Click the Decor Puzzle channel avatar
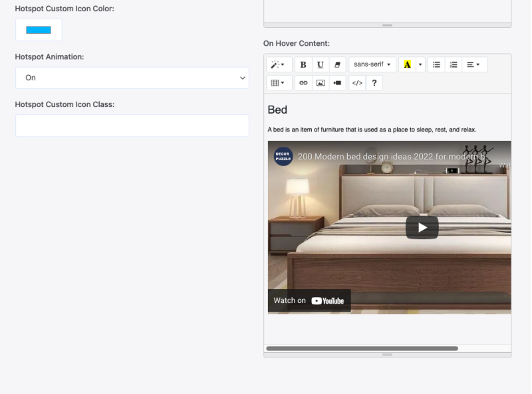 [x=283, y=156]
